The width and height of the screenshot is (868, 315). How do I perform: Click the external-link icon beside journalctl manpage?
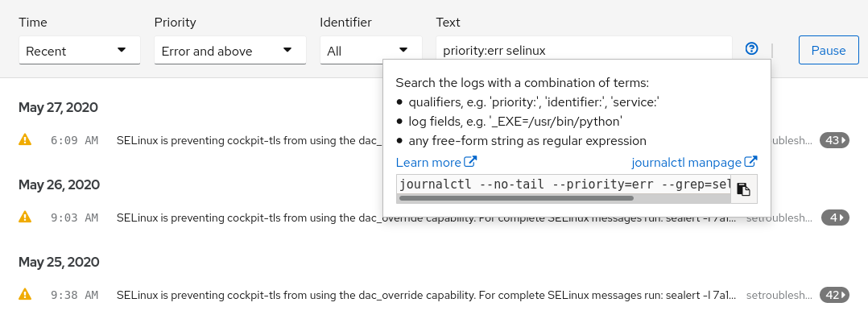coord(750,162)
